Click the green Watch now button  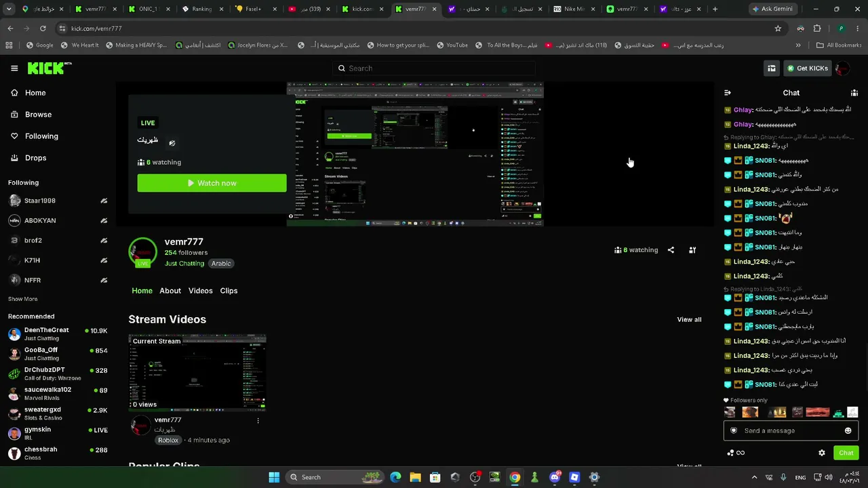point(212,183)
